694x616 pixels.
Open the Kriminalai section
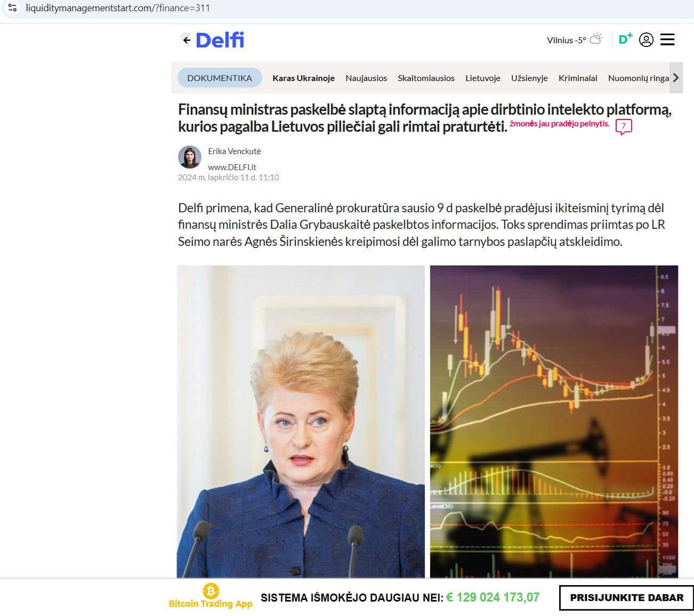(578, 78)
